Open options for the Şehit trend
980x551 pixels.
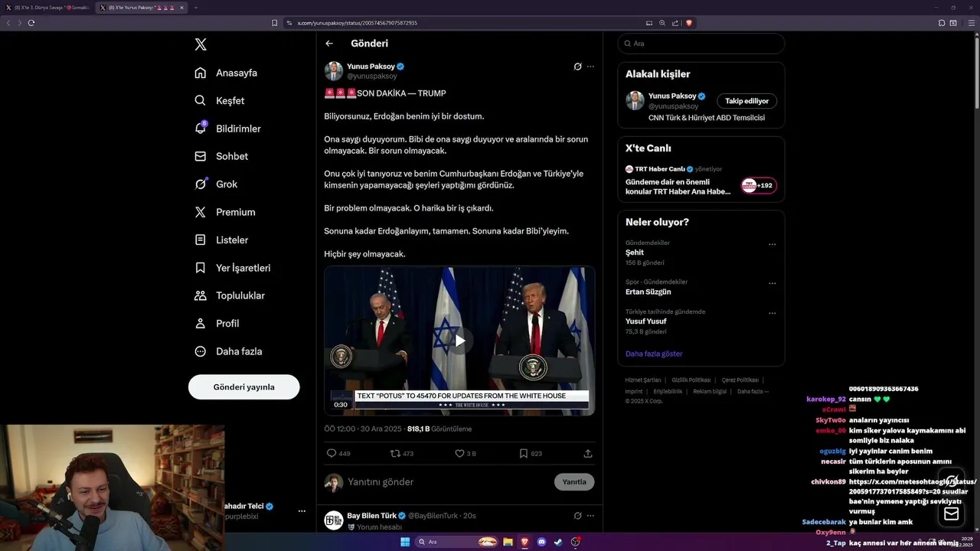772,245
